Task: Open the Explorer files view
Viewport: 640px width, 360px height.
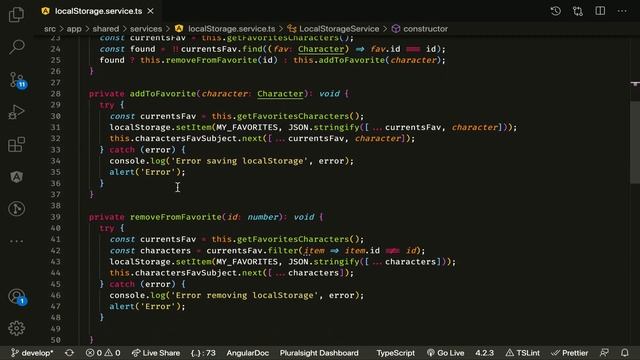Action: tap(16, 15)
